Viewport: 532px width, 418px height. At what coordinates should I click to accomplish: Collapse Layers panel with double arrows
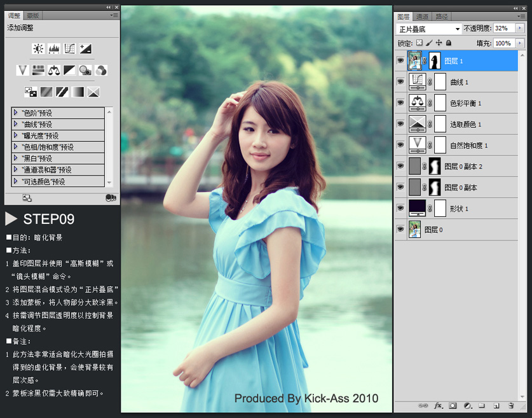[515, 8]
